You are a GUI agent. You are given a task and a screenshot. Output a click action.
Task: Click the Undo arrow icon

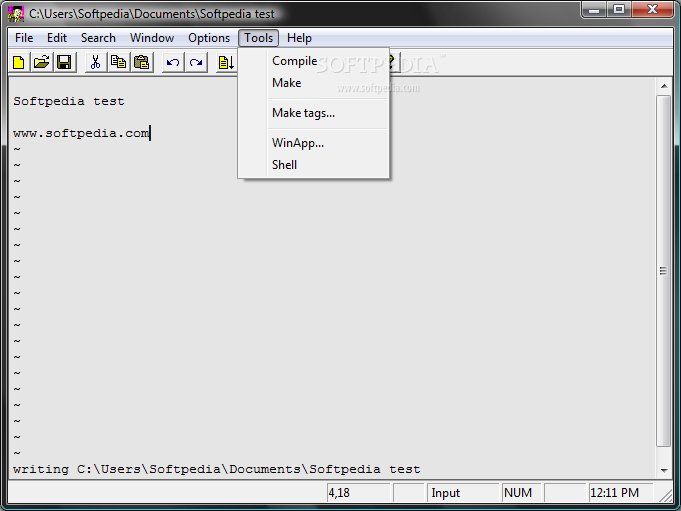tap(173, 63)
